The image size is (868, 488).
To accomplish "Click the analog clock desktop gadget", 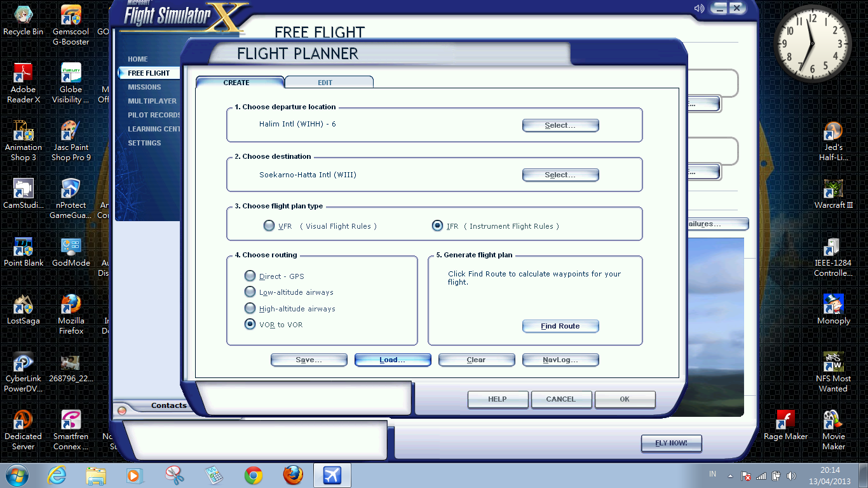I will tap(813, 43).
